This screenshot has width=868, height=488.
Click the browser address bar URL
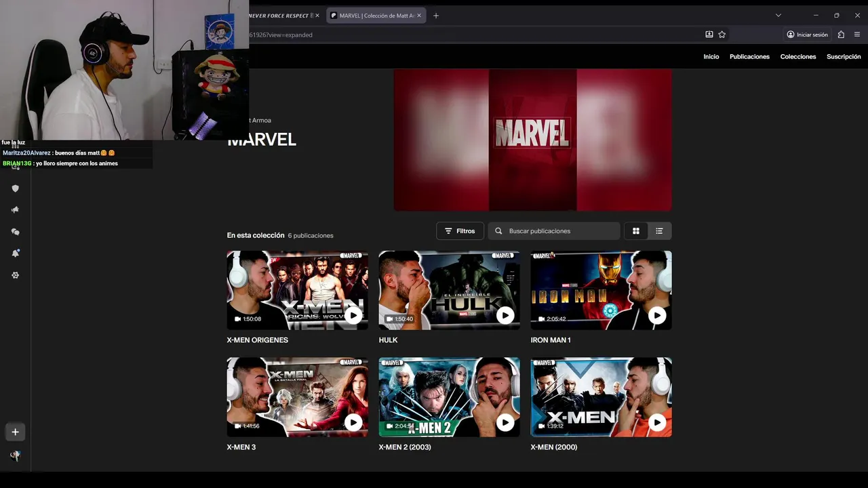(x=281, y=35)
